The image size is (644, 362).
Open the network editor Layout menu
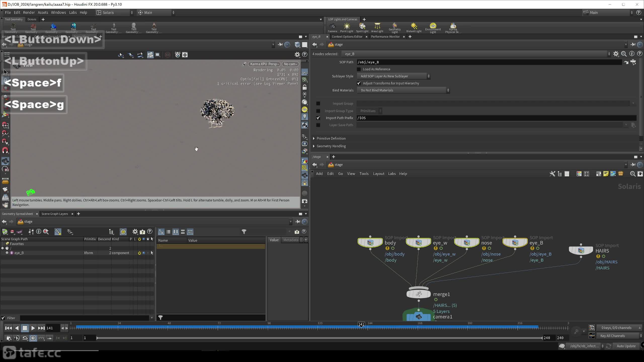point(378,174)
